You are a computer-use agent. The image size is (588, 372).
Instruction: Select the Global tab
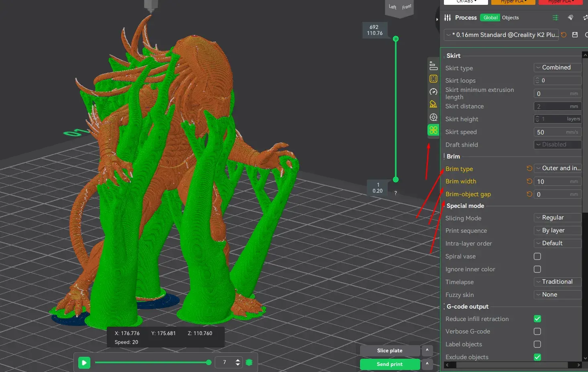490,18
